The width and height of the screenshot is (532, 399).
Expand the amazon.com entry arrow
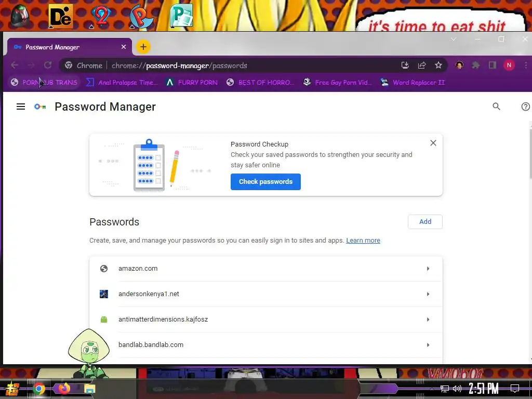(x=428, y=269)
